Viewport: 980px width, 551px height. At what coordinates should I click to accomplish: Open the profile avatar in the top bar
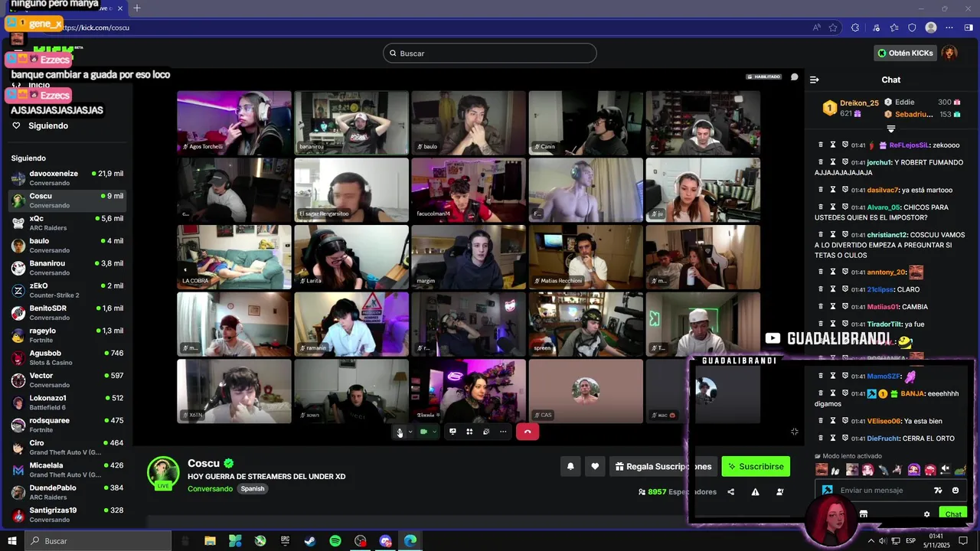pyautogui.click(x=949, y=53)
